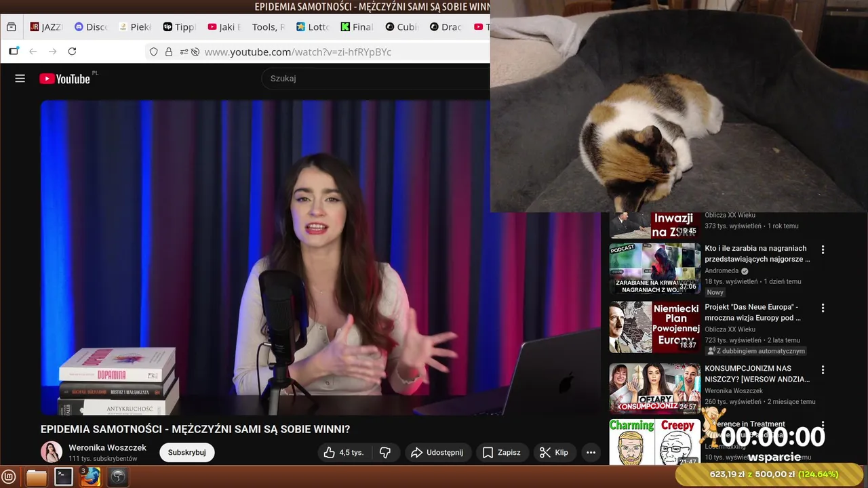Screen dimensions: 868x488
Task: Switch to the Tools browser tab
Action: (x=268, y=27)
